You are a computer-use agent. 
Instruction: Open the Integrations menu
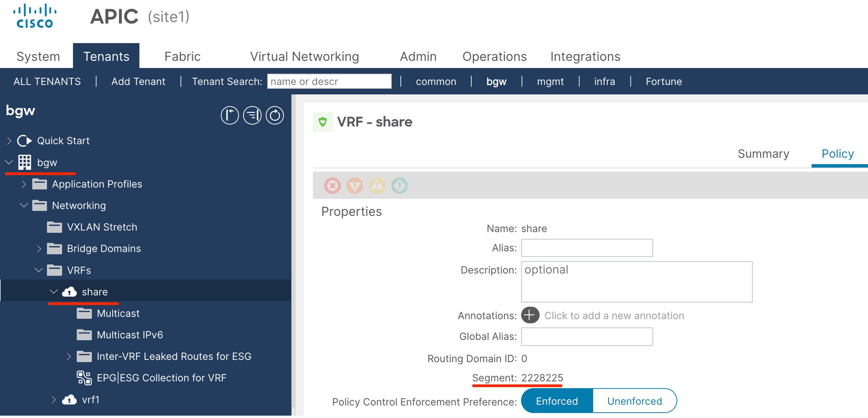585,56
